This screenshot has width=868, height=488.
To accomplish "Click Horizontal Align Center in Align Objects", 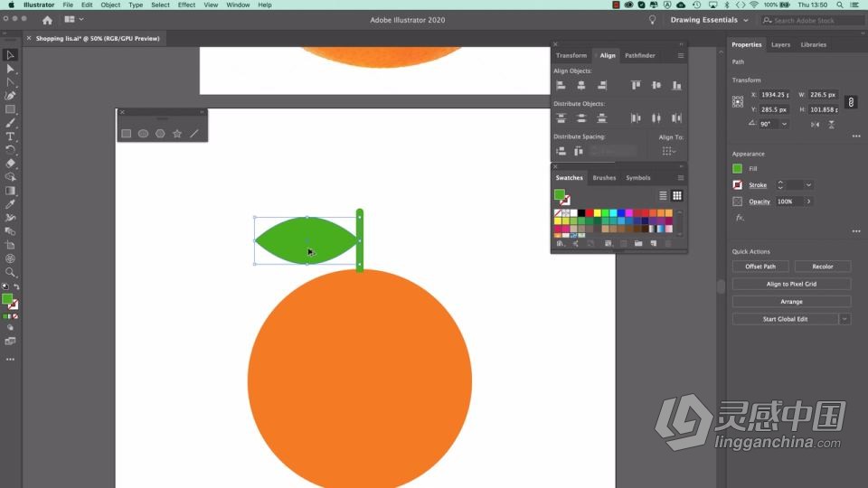I will pyautogui.click(x=581, y=85).
